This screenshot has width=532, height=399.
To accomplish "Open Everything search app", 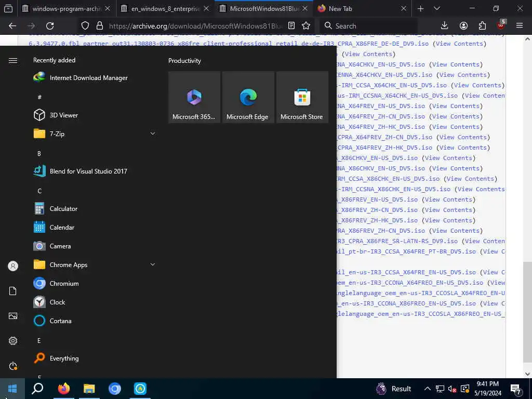I will tap(56, 358).
